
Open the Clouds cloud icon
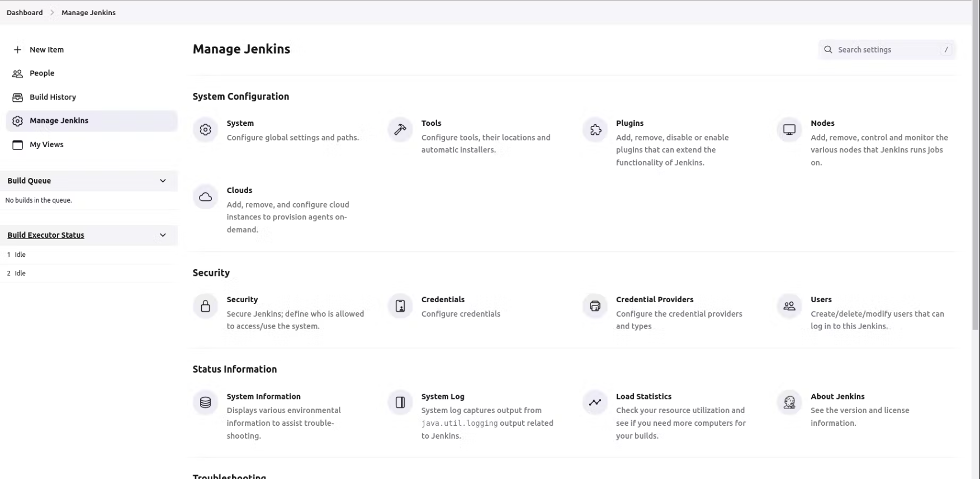pyautogui.click(x=205, y=197)
